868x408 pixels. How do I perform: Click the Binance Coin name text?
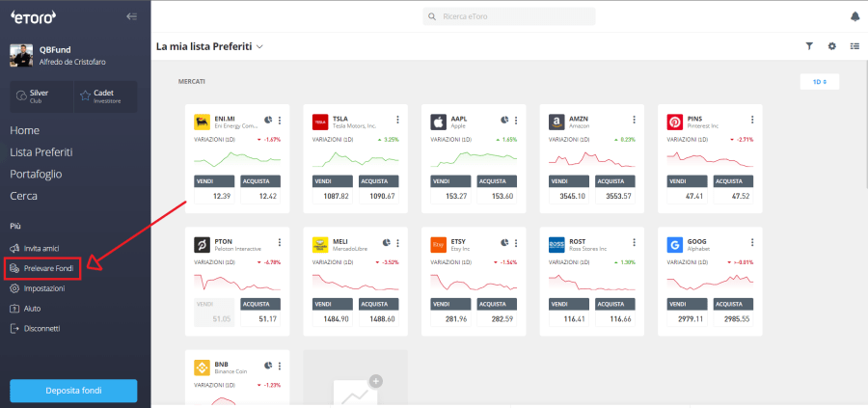230,372
